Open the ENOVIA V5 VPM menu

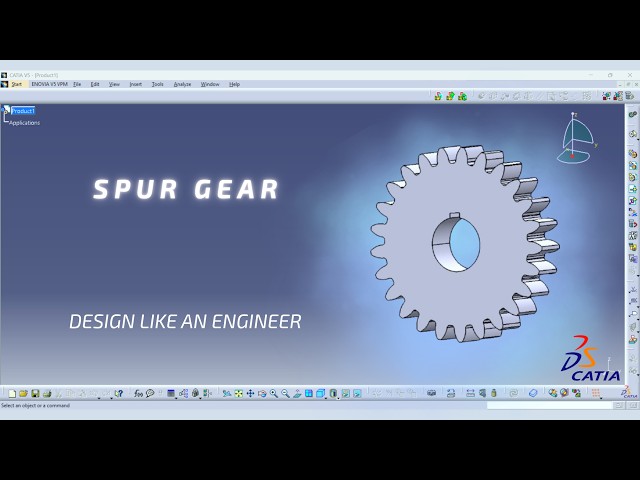tap(49, 84)
